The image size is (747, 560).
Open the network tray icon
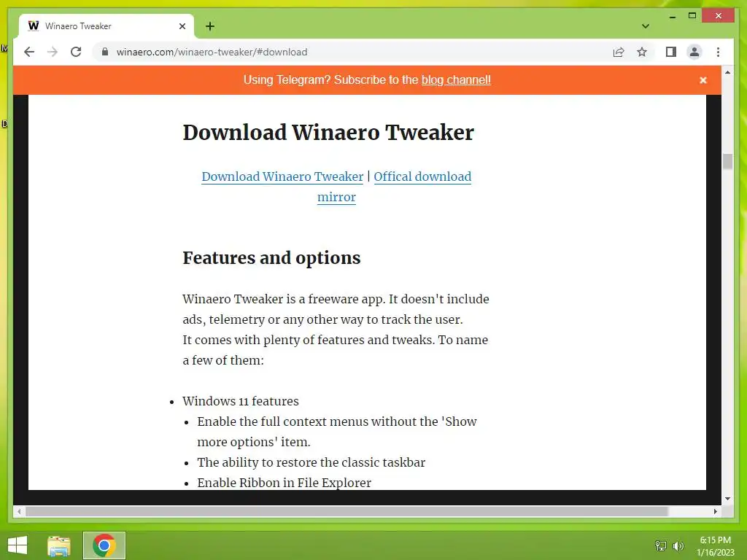click(661, 545)
